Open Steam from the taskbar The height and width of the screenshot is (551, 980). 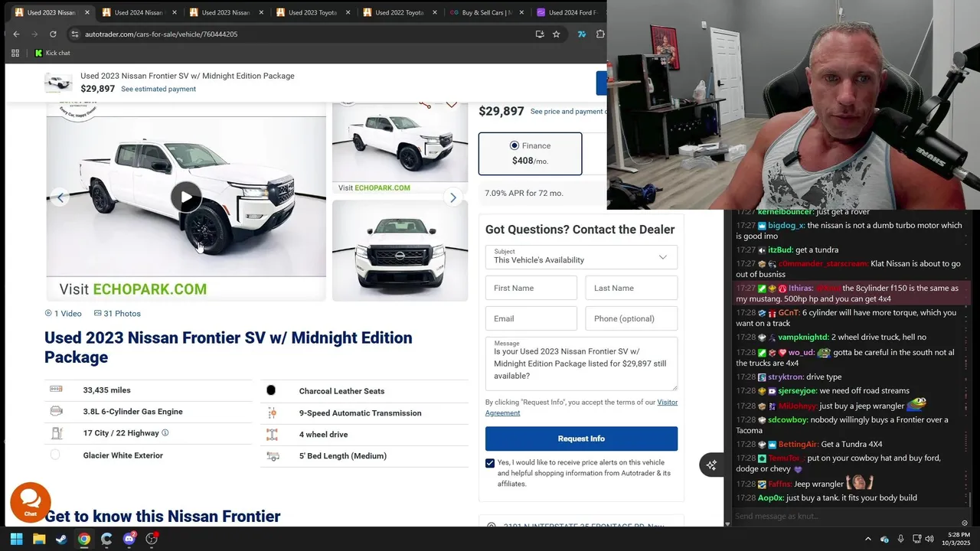coord(61,539)
